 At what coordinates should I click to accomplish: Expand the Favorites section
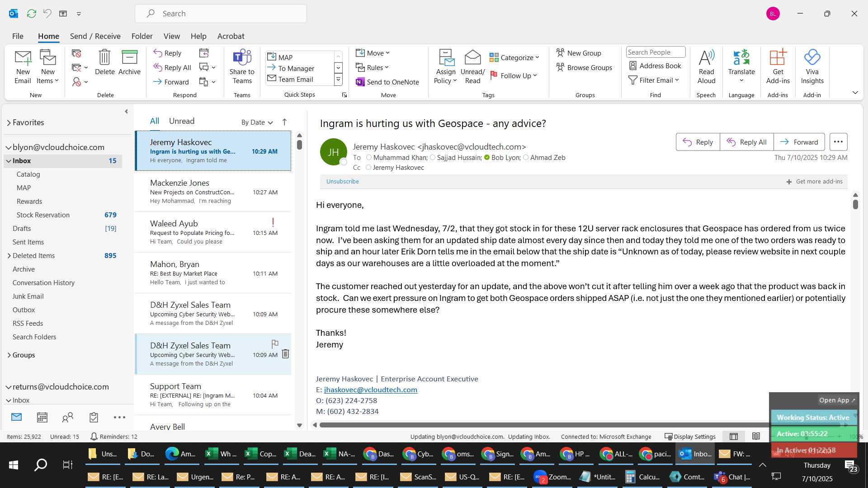pyautogui.click(x=9, y=122)
